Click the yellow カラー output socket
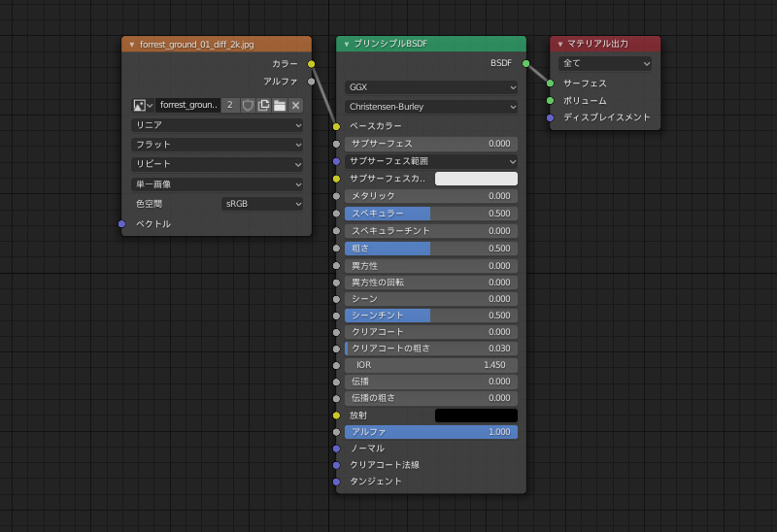Viewport: 777px width, 532px height. click(312, 64)
